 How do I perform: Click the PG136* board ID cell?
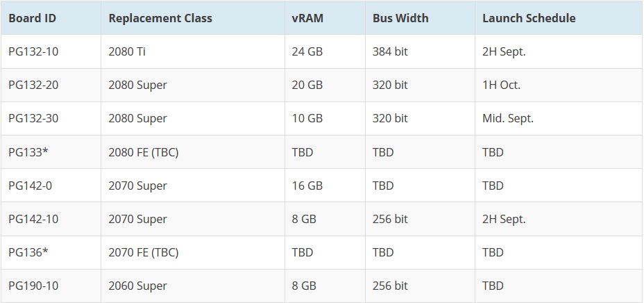[28, 252]
